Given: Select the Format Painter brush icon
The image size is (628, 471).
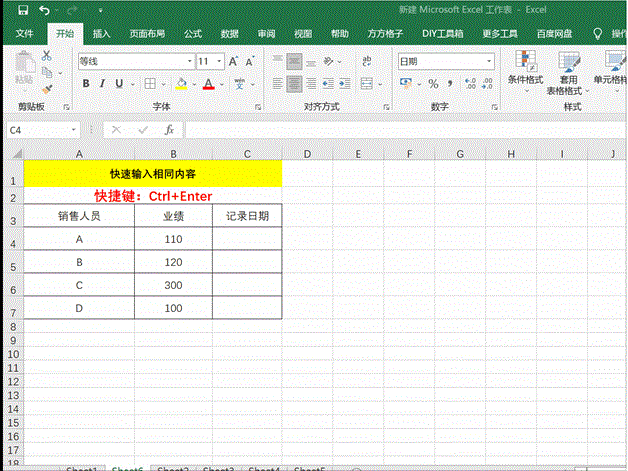Looking at the screenshot, I should point(46,88).
